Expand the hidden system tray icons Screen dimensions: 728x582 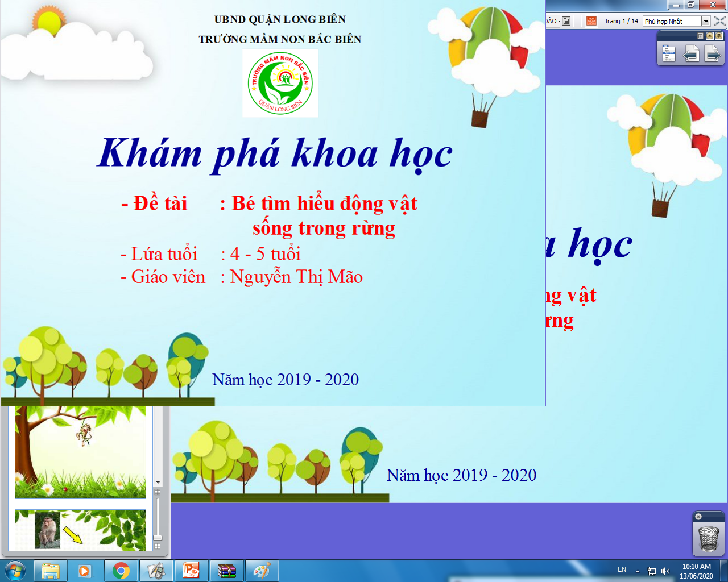point(638,571)
